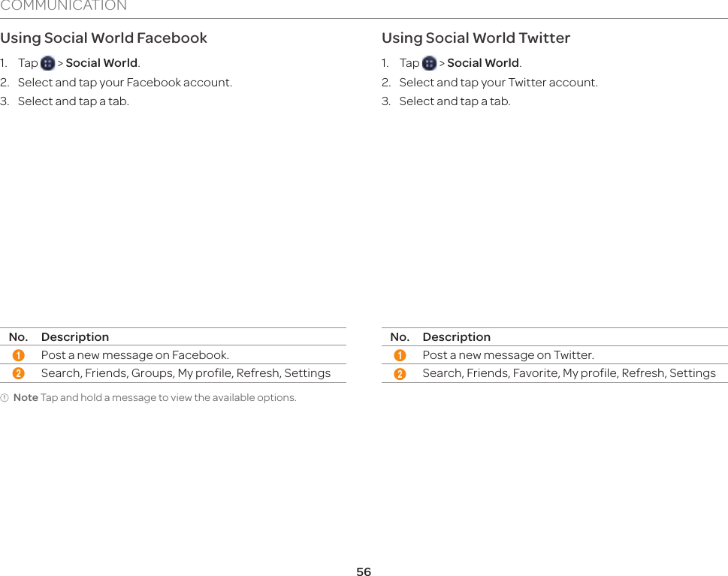Viewport: 728px width, 576px height.
Task: Click 'Post a new message on Facebook.'
Action: pos(135,355)
